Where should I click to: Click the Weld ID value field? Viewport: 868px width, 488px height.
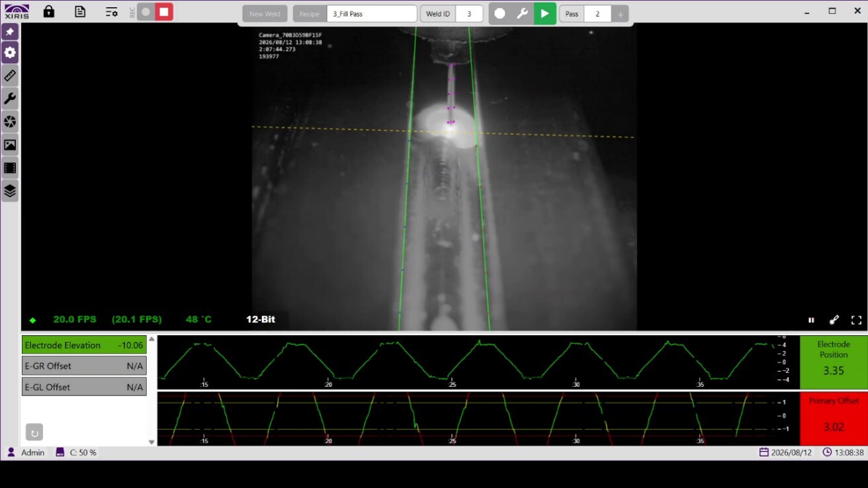(x=469, y=14)
